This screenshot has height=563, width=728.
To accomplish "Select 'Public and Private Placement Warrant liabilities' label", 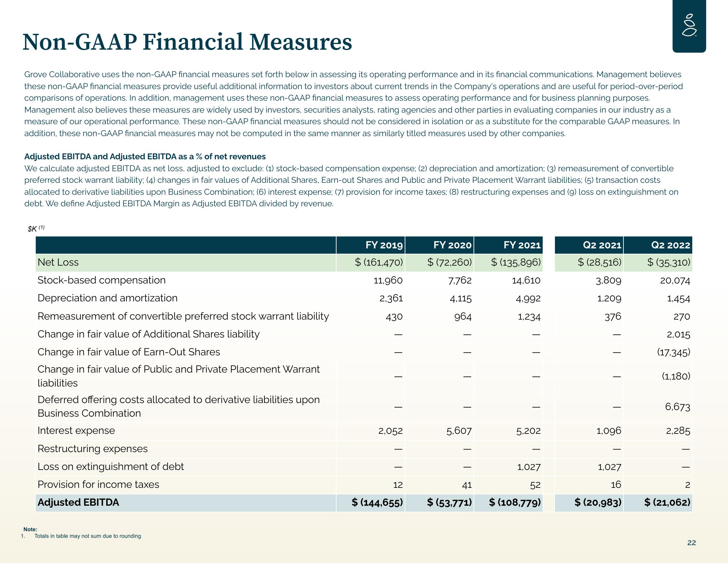I will [x=179, y=376].
